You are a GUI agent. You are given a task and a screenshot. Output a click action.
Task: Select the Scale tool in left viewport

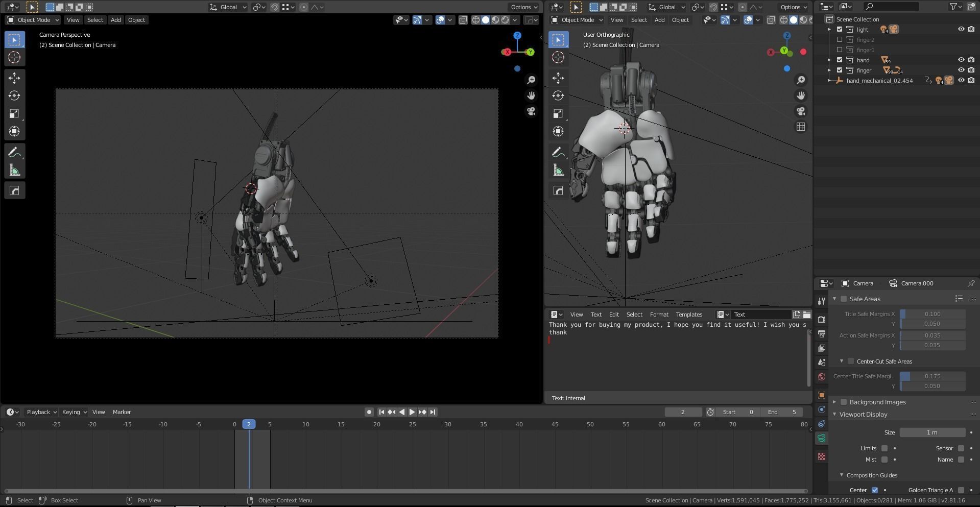coord(14,113)
